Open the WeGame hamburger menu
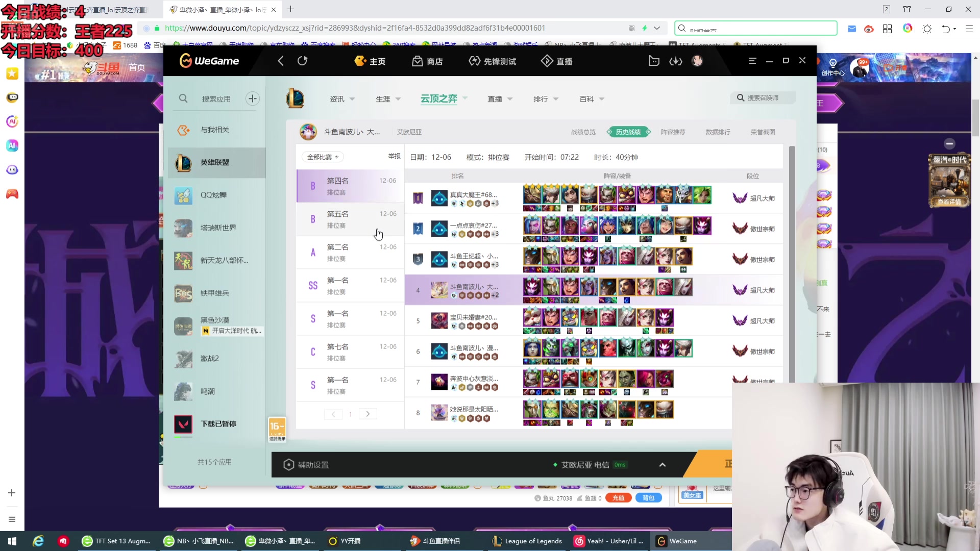The height and width of the screenshot is (551, 980). [752, 61]
